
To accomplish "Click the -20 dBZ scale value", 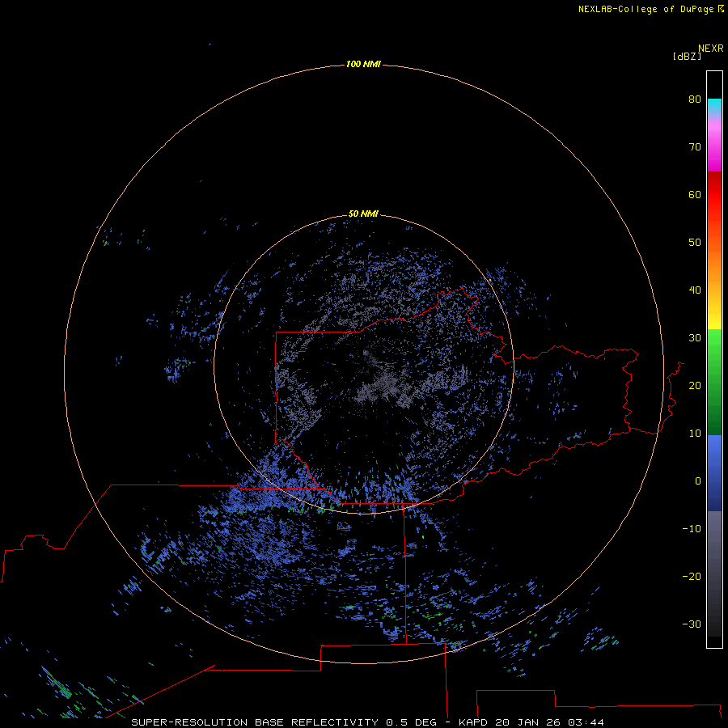I will pyautogui.click(x=692, y=576).
